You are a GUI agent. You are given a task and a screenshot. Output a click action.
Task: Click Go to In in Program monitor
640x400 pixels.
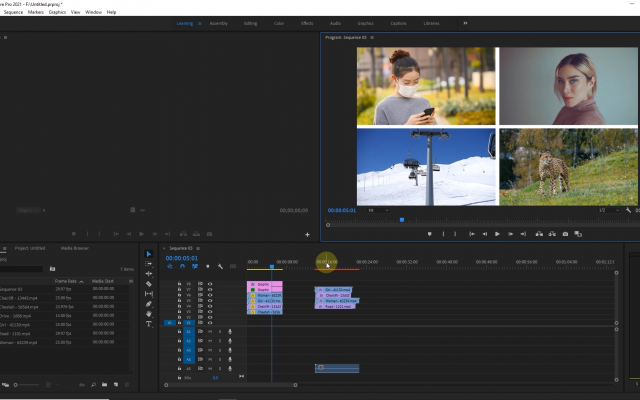point(471,234)
